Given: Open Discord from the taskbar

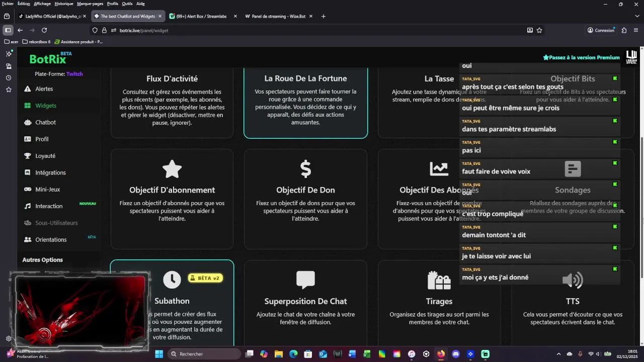Looking at the screenshot, I should pyautogui.click(x=456, y=354).
